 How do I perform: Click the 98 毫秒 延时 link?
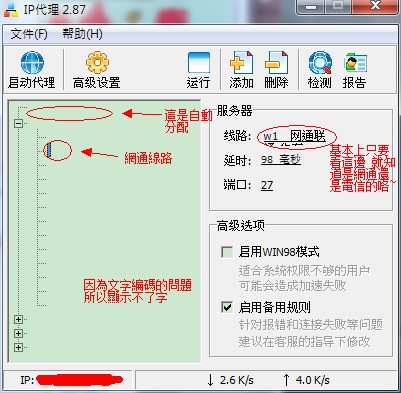(x=281, y=160)
